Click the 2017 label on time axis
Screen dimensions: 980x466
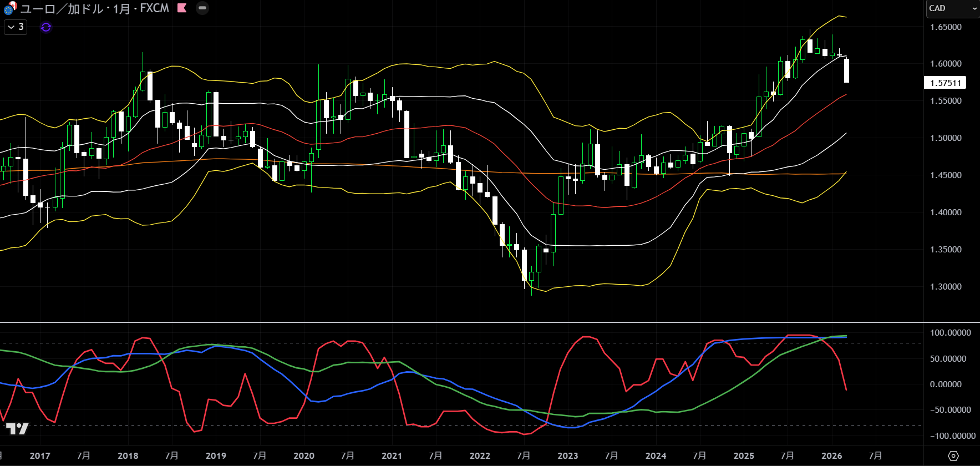[40, 455]
